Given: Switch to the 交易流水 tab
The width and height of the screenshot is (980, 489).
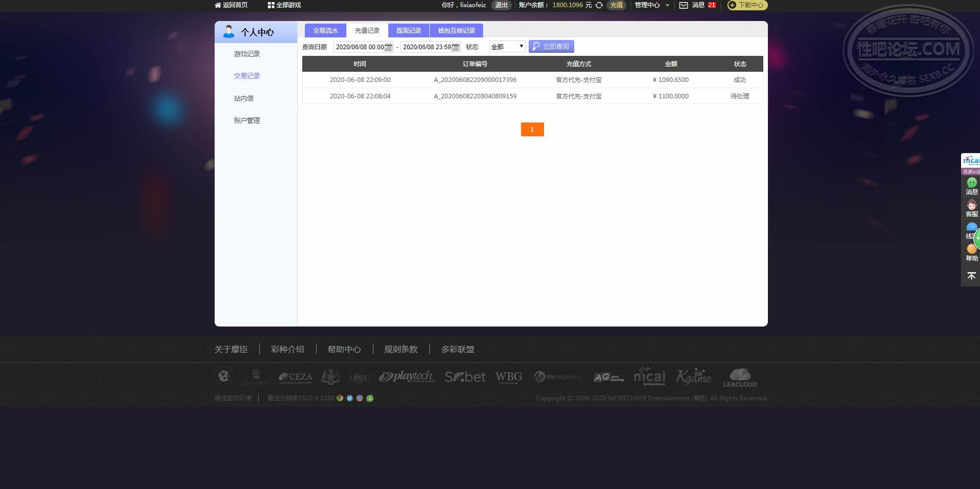Looking at the screenshot, I should 325,31.
